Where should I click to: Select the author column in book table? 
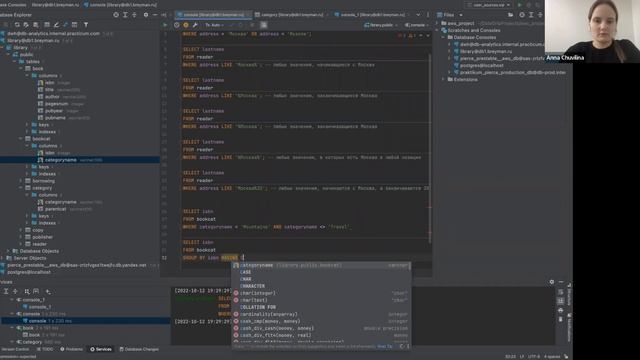click(52, 97)
